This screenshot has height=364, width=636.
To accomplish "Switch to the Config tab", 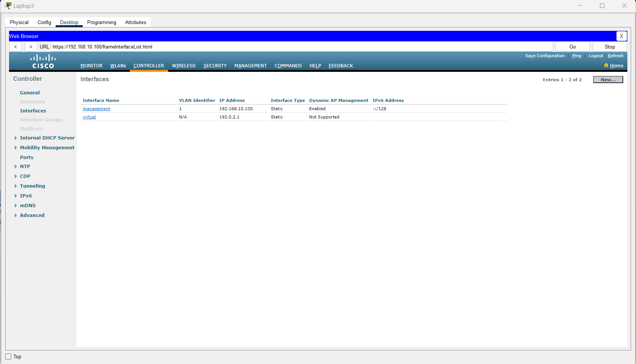I will [x=44, y=22].
